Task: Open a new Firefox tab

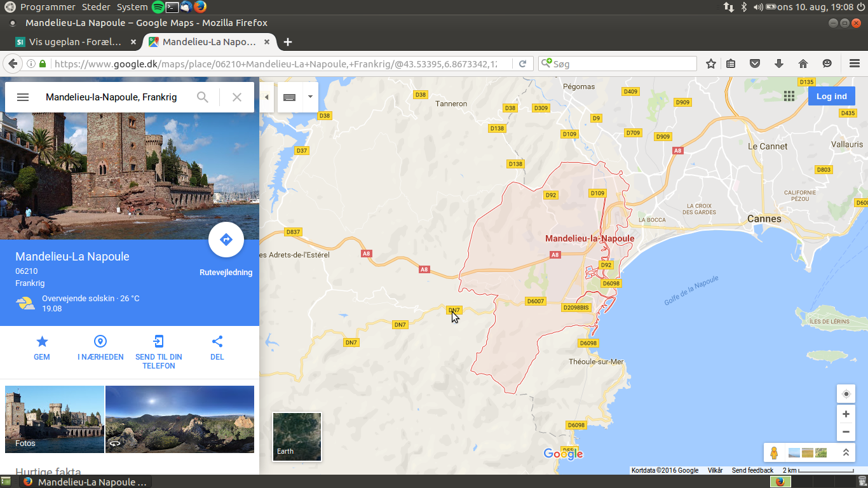Action: pos(288,42)
